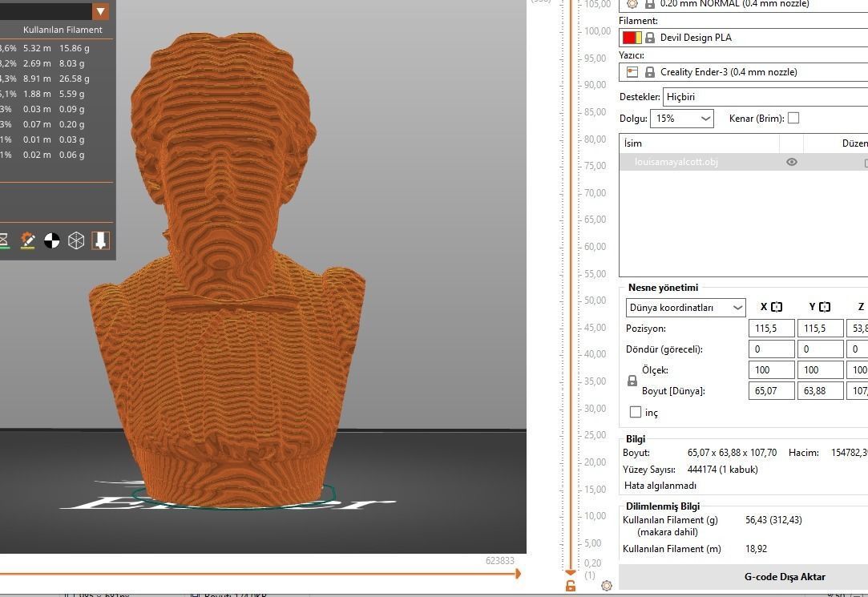Click the Ölçek X scale field showing 100
Viewport: 868px width, 597px height.
coord(771,369)
